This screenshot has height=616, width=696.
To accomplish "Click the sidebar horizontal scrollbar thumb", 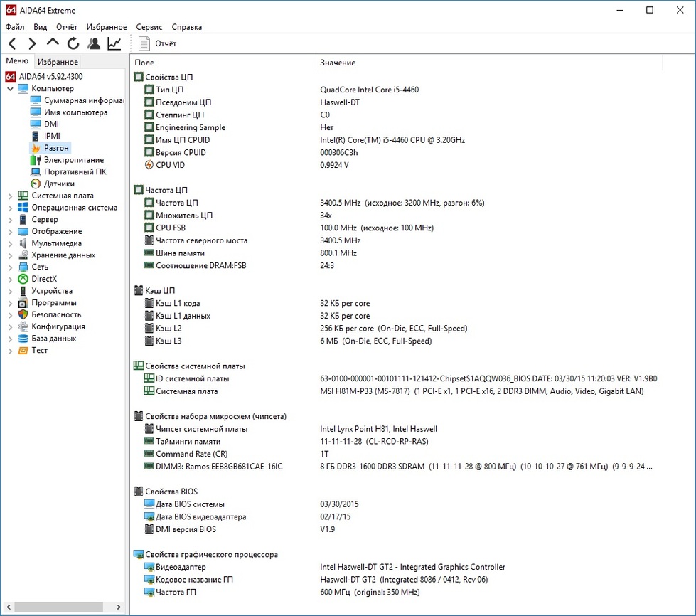I will tap(59, 607).
